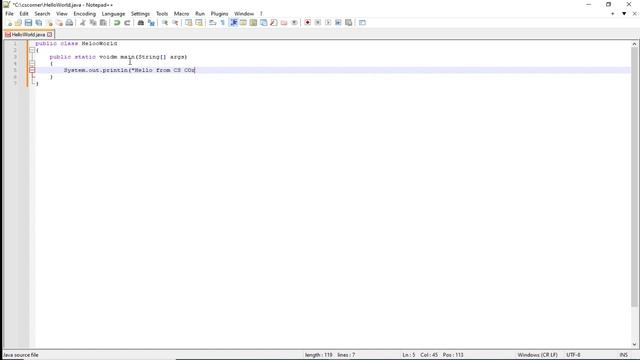Click the Stop Recording macro icon

(318, 23)
